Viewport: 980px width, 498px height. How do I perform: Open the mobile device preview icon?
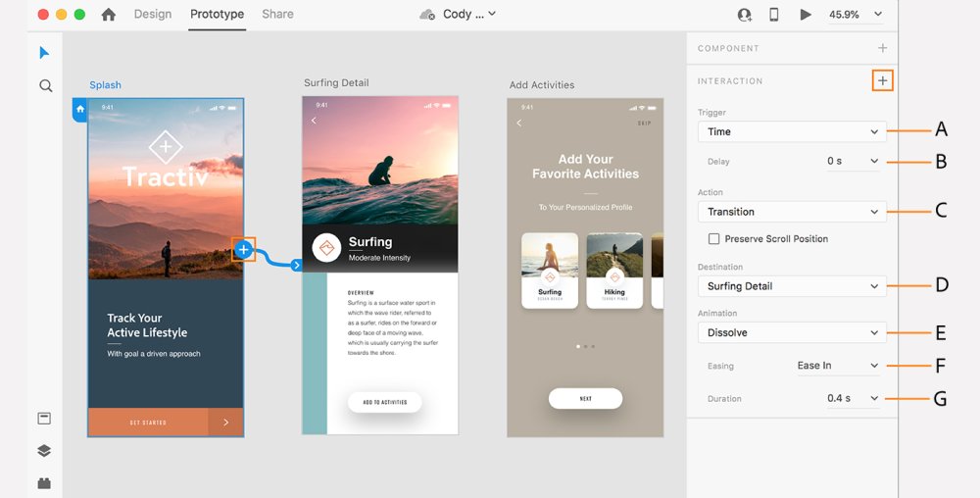[774, 15]
